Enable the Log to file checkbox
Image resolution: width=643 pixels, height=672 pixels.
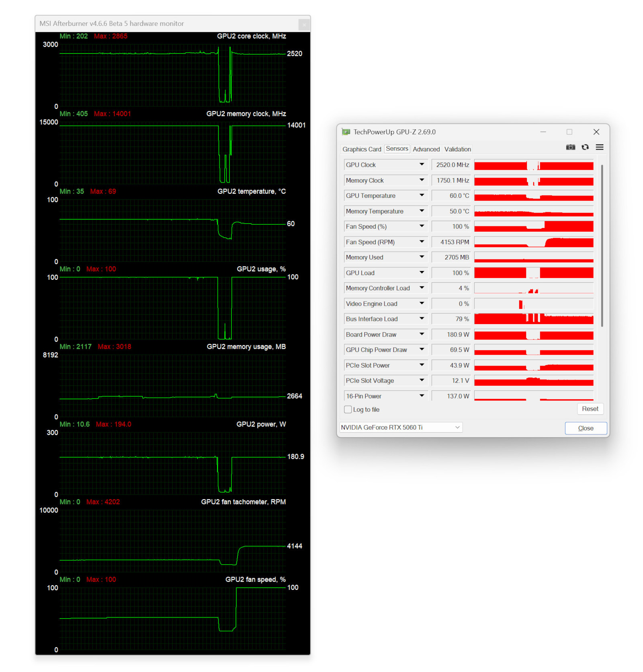348,409
